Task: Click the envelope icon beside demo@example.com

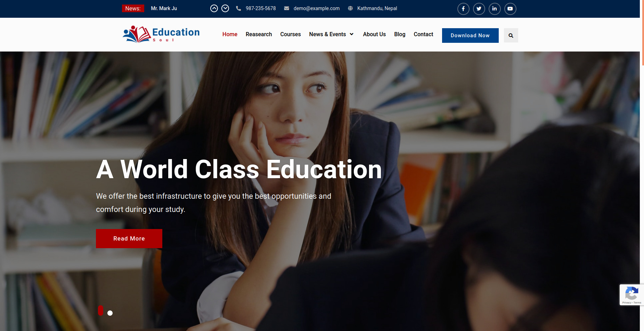Action: point(286,8)
